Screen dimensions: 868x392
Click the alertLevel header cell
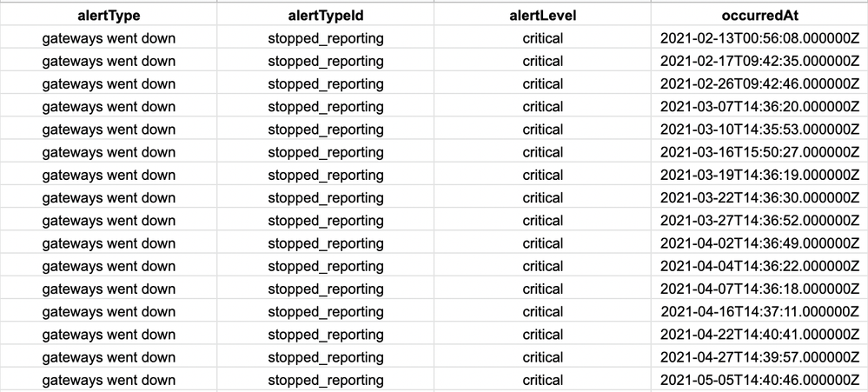(542, 15)
